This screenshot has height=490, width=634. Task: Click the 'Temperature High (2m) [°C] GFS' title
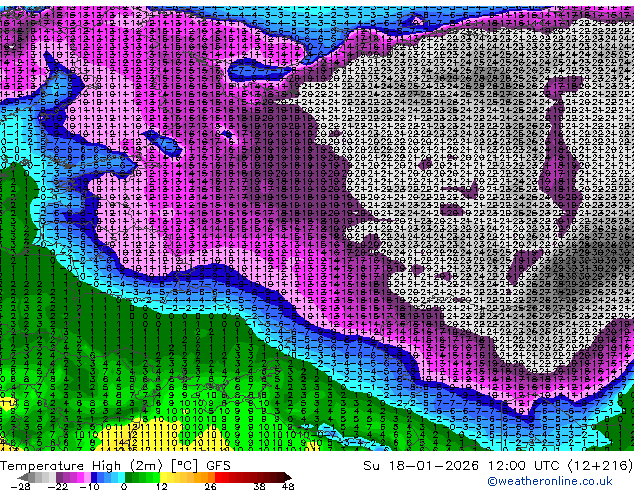(115, 465)
